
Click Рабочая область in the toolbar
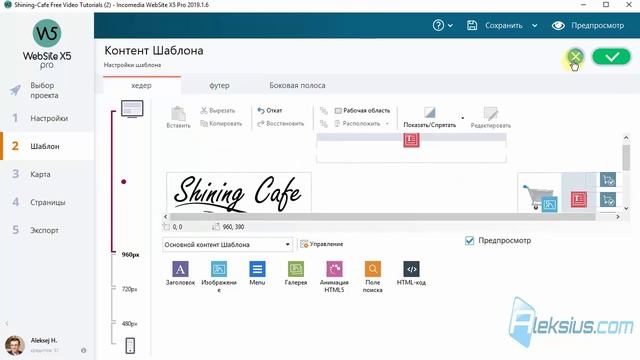(x=362, y=111)
